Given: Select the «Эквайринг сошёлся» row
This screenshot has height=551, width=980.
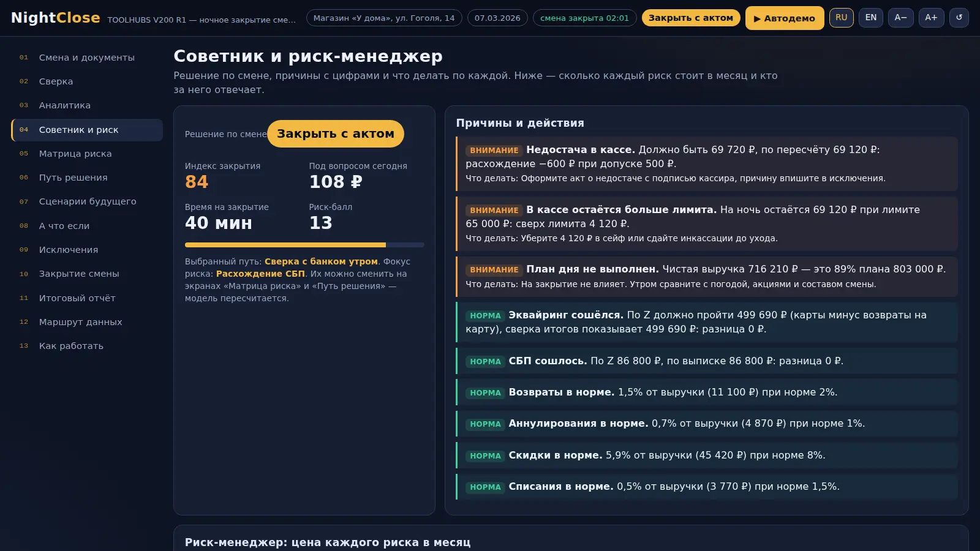Looking at the screenshot, I should [707, 322].
